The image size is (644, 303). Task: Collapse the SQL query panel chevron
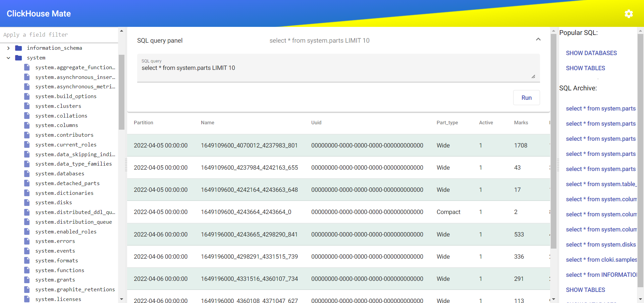coord(538,39)
